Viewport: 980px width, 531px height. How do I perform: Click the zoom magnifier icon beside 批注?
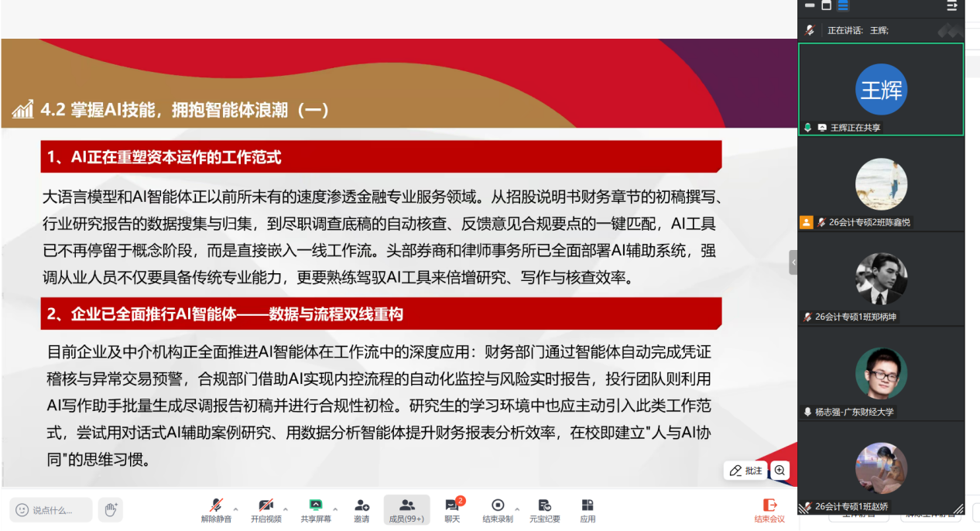point(780,470)
